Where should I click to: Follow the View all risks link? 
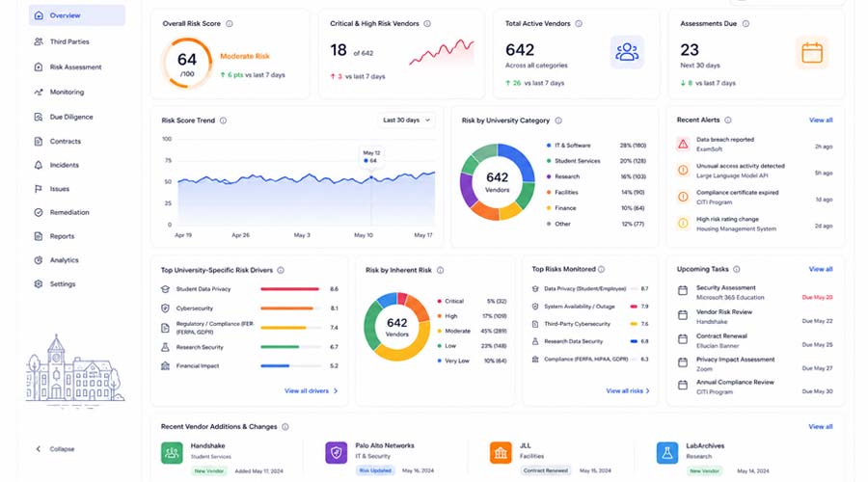628,390
